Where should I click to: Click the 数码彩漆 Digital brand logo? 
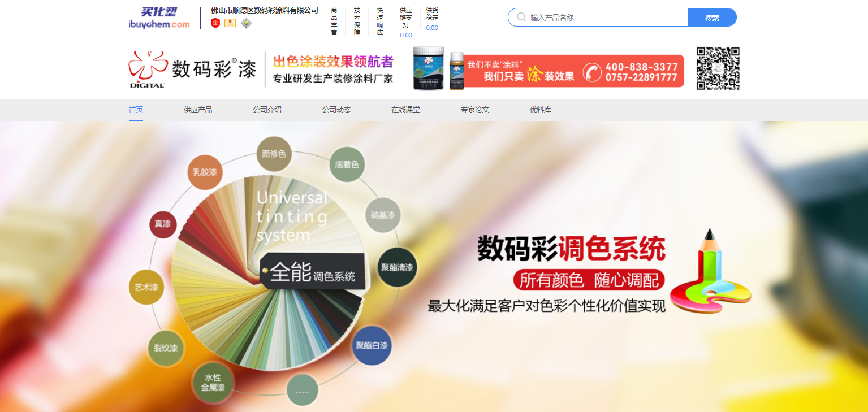[192, 70]
